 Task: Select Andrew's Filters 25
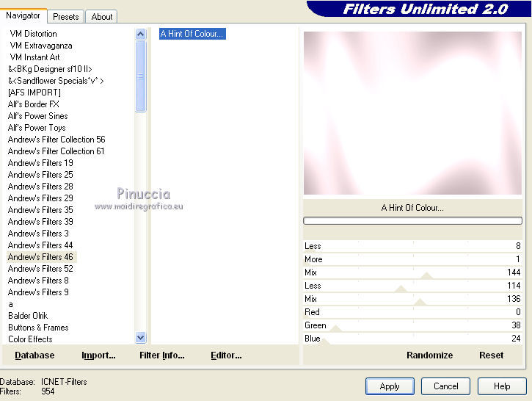point(40,175)
